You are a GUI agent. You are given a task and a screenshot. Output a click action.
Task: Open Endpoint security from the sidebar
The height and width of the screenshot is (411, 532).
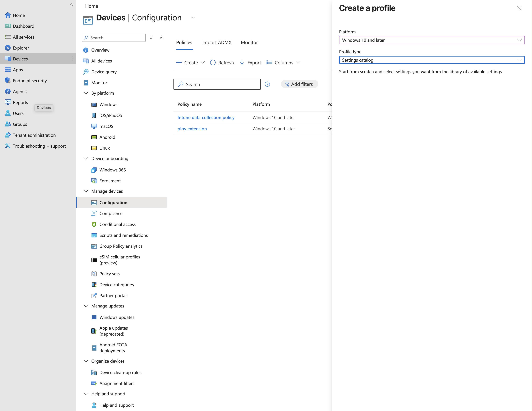click(30, 81)
